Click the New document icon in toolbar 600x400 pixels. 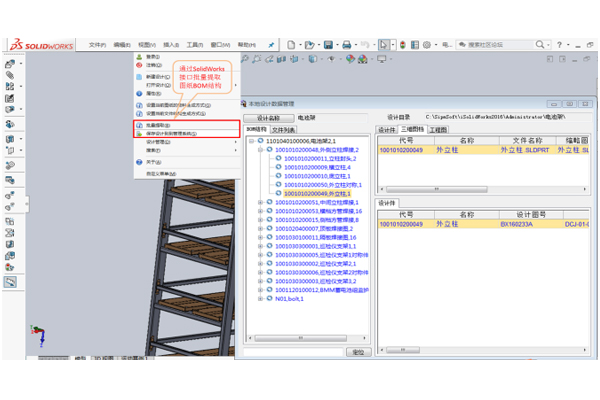[291, 45]
